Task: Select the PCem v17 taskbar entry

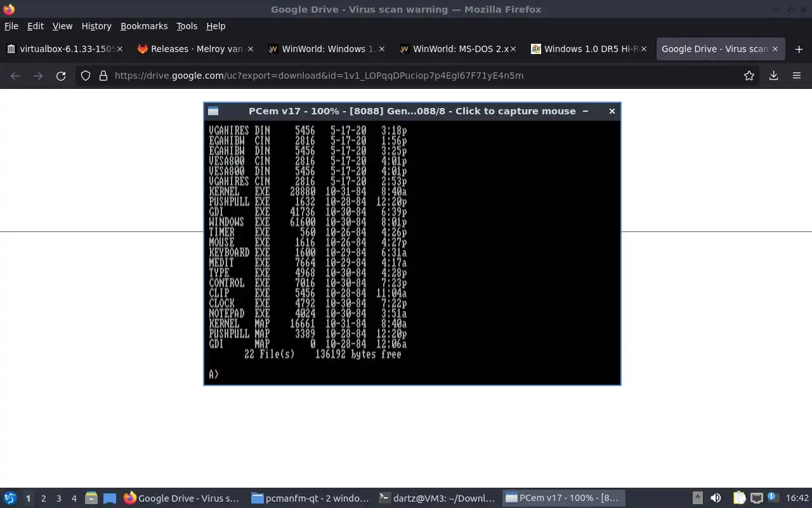Action: [x=564, y=498]
